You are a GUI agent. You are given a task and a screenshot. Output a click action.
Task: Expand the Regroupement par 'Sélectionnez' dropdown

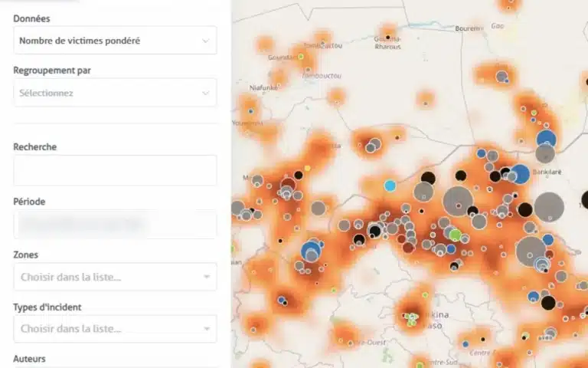point(115,93)
